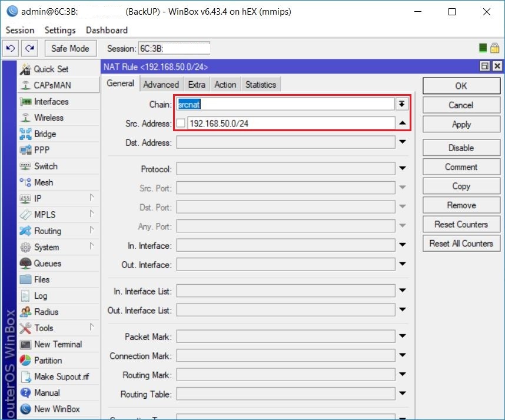Open the Interfaces list
The image size is (505, 420).
59,101
